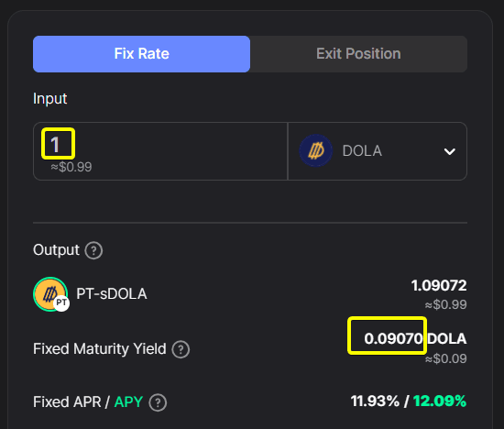Click the Fixed APR / APY help icon

click(x=158, y=402)
